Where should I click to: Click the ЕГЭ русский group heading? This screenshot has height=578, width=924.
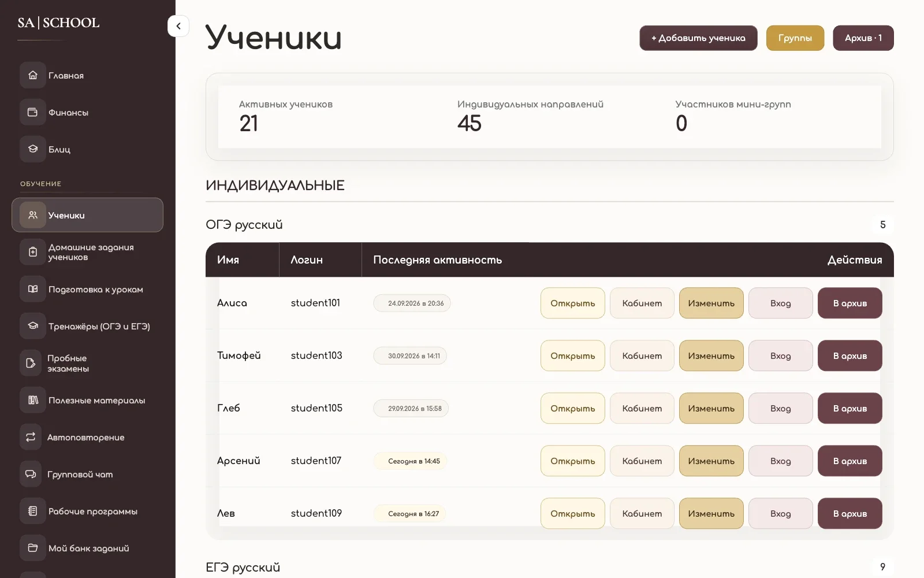tap(243, 567)
